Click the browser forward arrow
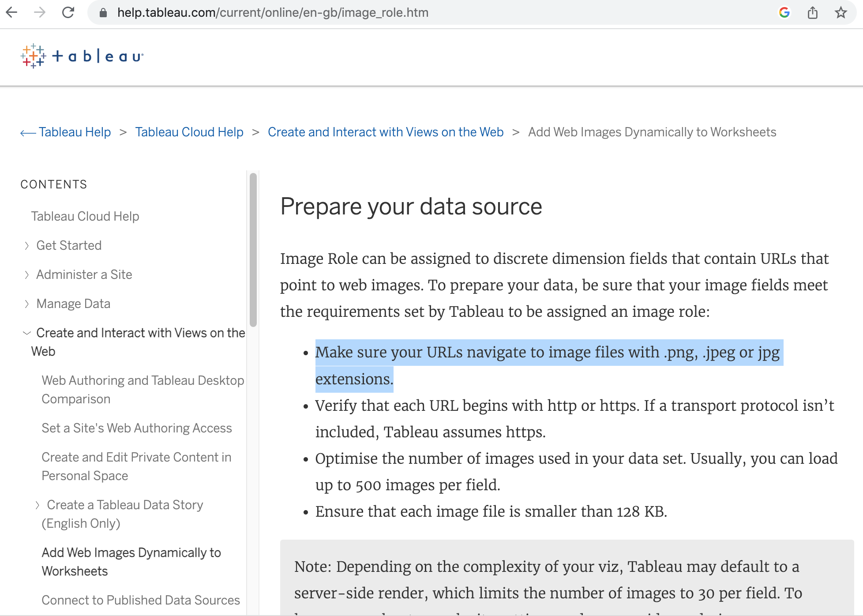Viewport: 863px width, 616px height. pyautogui.click(x=40, y=12)
